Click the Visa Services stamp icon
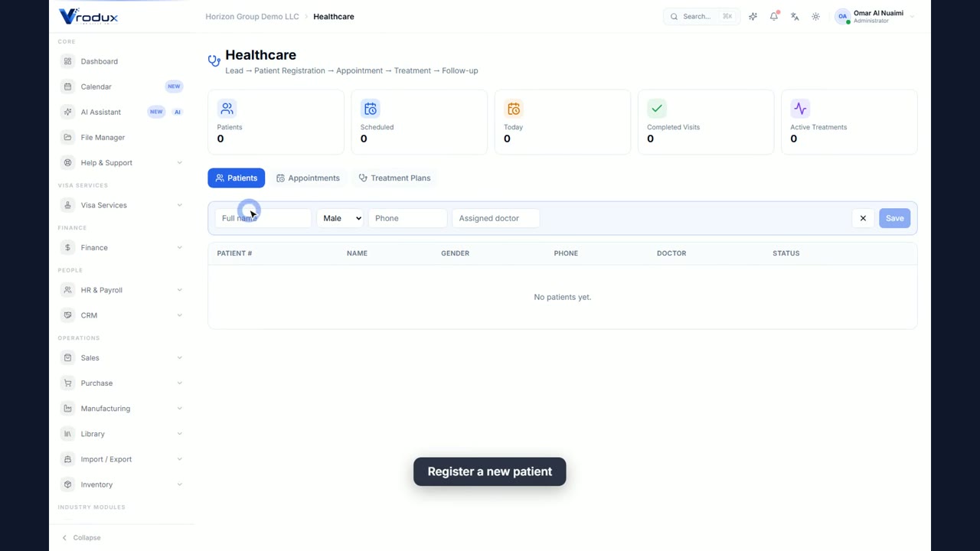Screen dimensions: 980x551 (67, 205)
